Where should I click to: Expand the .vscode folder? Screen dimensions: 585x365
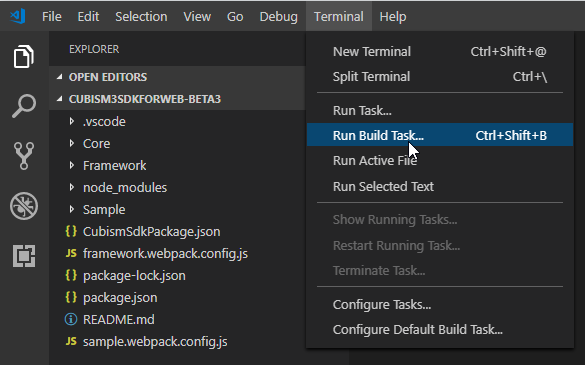(104, 122)
